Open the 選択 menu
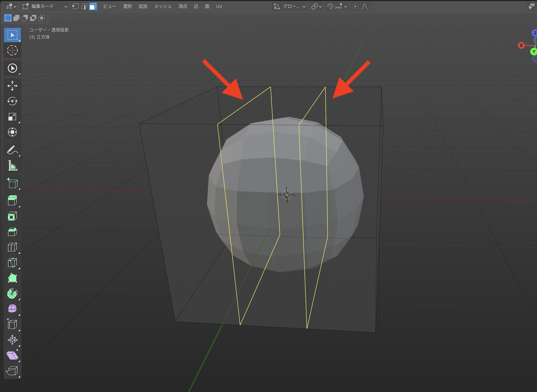537x392 pixels. point(127,6)
